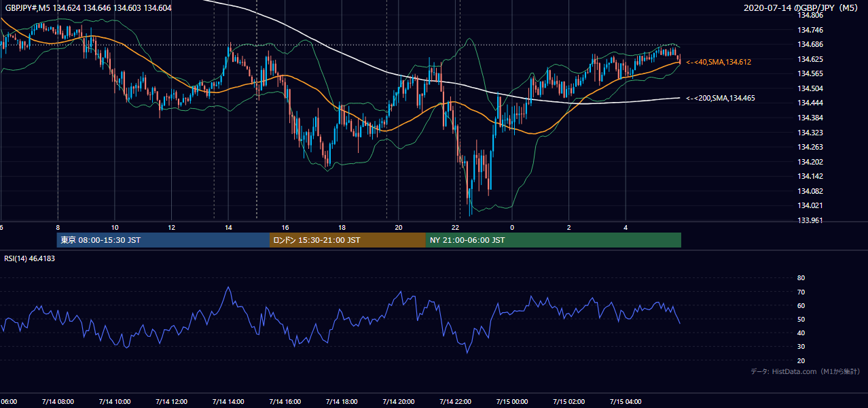Viewport: 868px width, 408px height.
Task: Click hour label 10 under price chart
Action: (115, 228)
